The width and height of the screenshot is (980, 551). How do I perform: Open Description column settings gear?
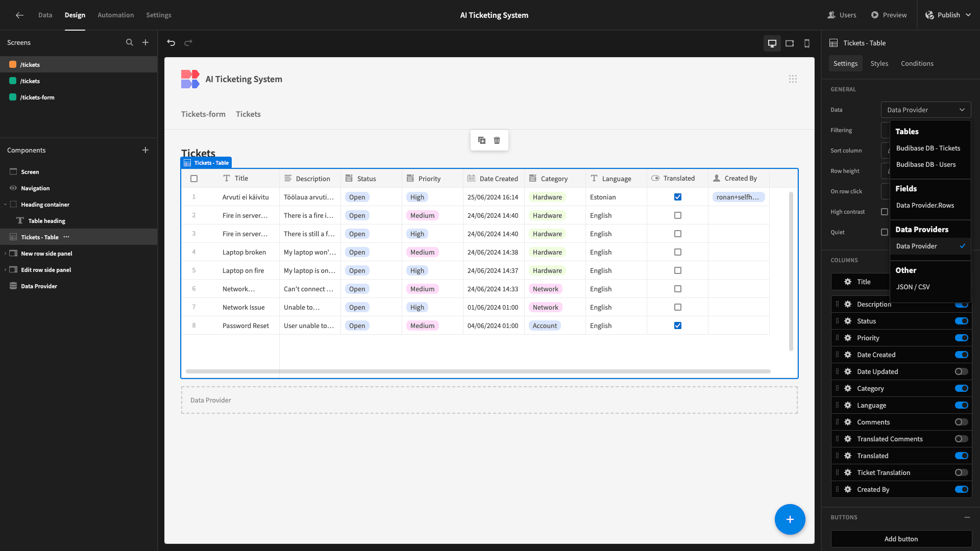848,304
